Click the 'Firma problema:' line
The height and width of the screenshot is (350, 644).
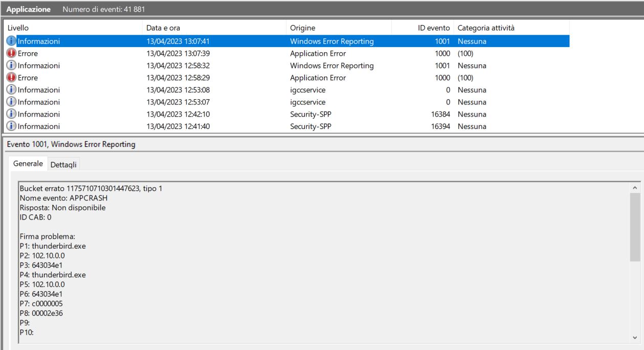point(48,236)
